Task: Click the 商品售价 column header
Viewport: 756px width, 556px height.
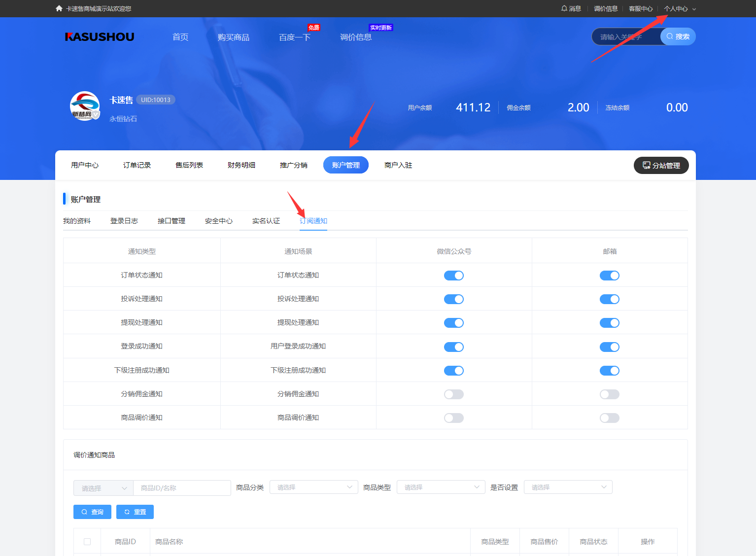Action: click(544, 542)
